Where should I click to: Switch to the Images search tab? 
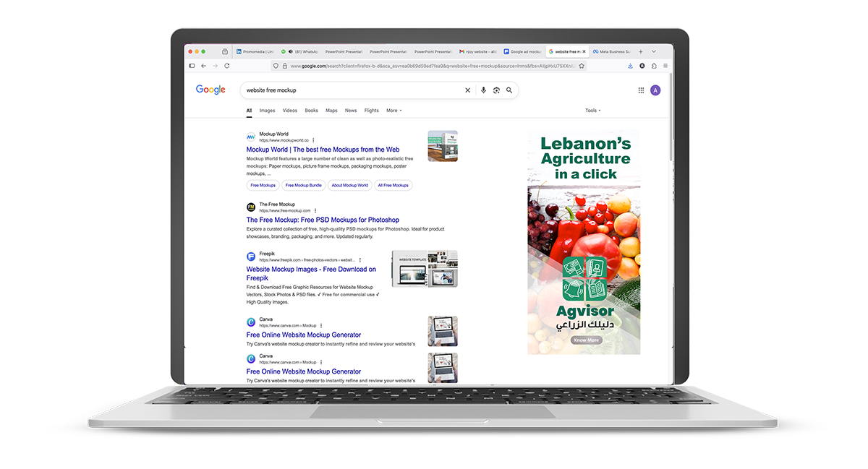(x=267, y=111)
